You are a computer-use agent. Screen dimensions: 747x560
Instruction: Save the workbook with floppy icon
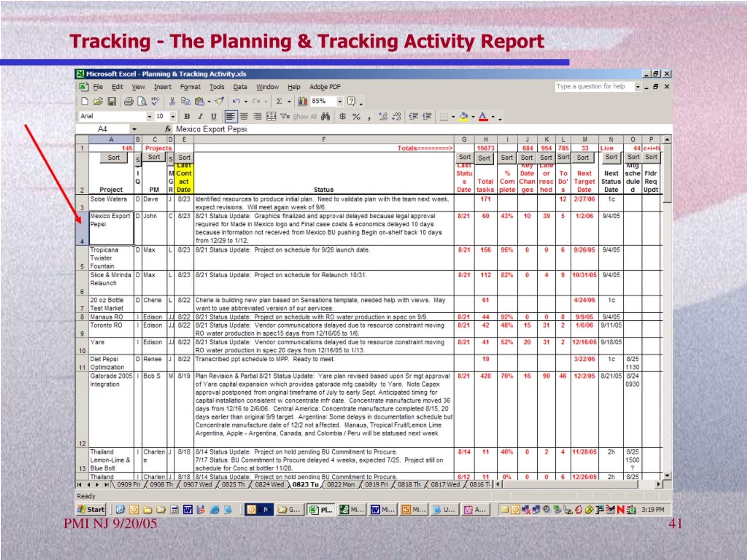[x=112, y=101]
